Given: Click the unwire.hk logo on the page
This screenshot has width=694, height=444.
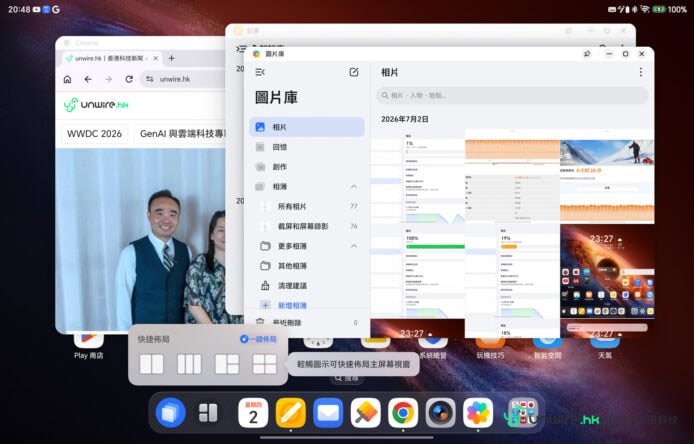Looking at the screenshot, I should [x=96, y=105].
